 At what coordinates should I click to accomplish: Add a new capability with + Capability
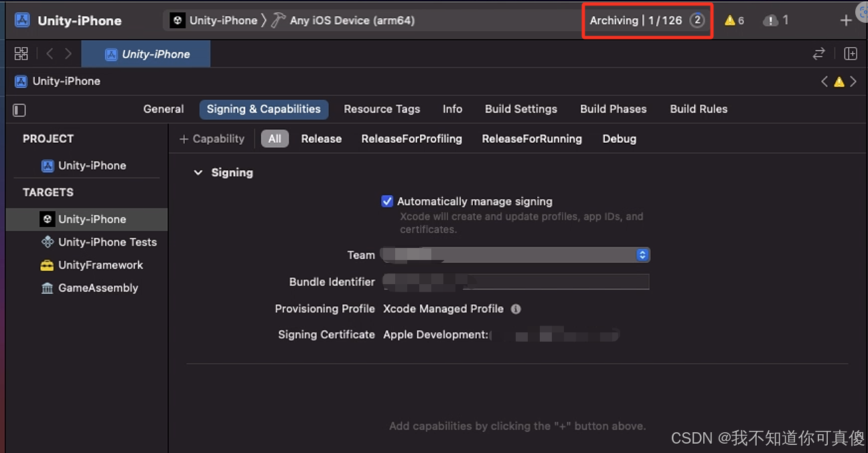click(x=212, y=139)
